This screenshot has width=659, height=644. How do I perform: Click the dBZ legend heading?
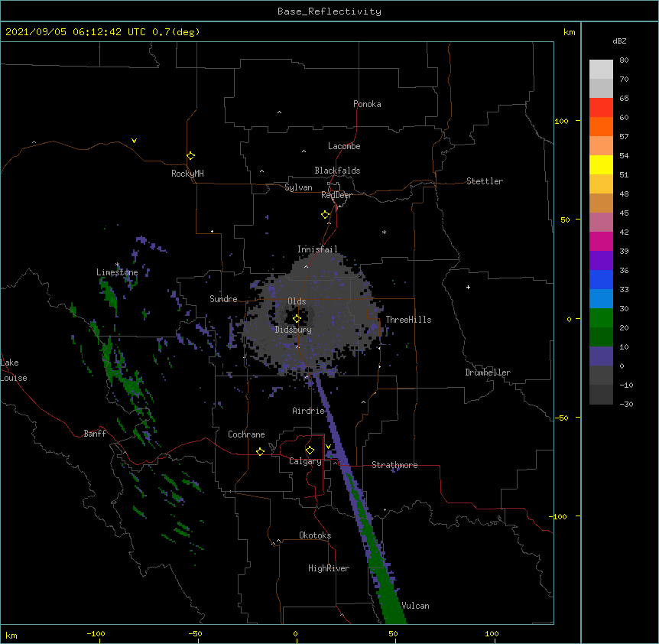pyautogui.click(x=619, y=41)
